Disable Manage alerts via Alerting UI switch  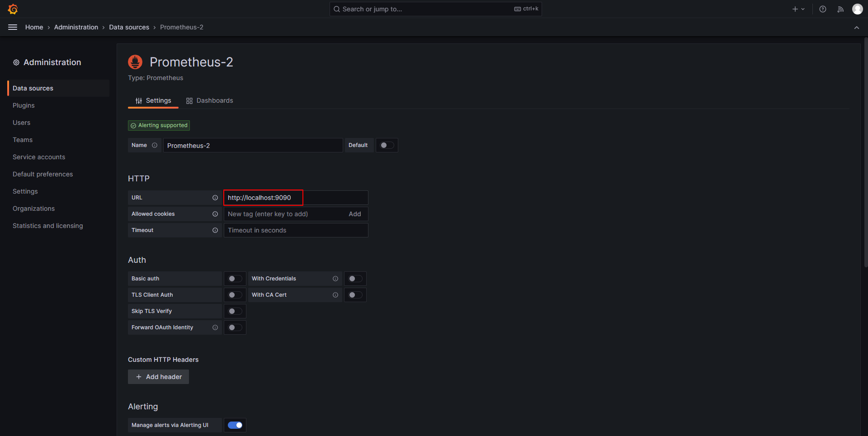click(235, 425)
